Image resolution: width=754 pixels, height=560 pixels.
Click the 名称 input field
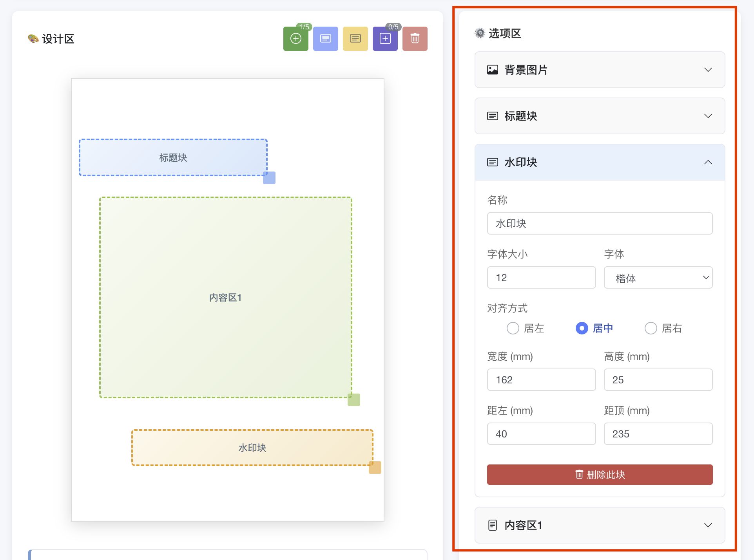(x=600, y=224)
